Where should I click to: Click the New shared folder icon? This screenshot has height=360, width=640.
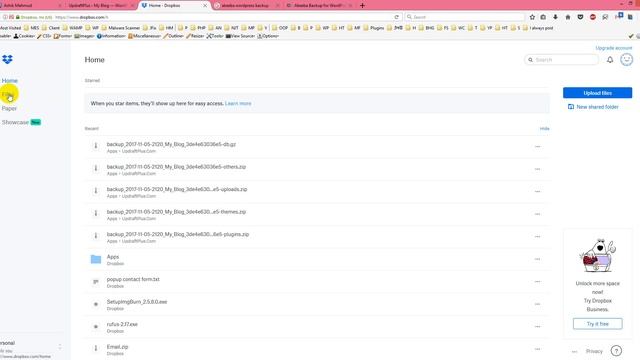tap(571, 107)
